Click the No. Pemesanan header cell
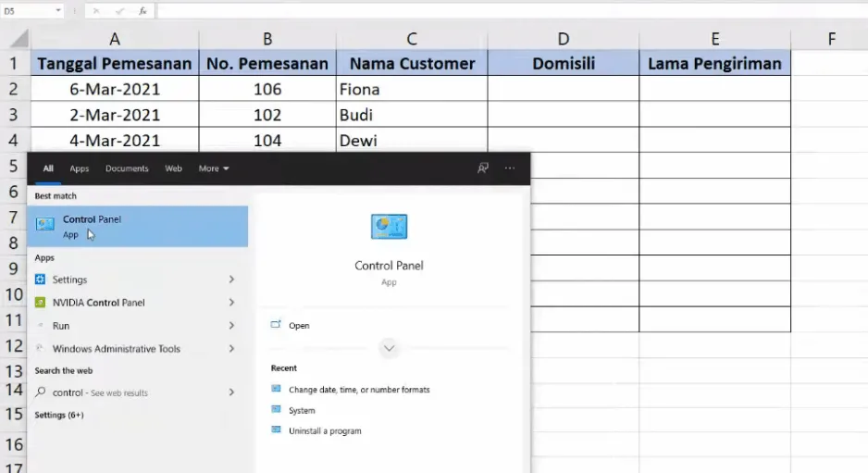The width and height of the screenshot is (868, 473). click(267, 63)
